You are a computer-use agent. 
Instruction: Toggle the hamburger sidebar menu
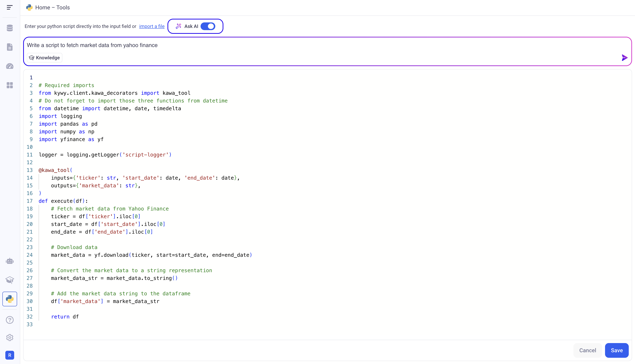pos(10,8)
